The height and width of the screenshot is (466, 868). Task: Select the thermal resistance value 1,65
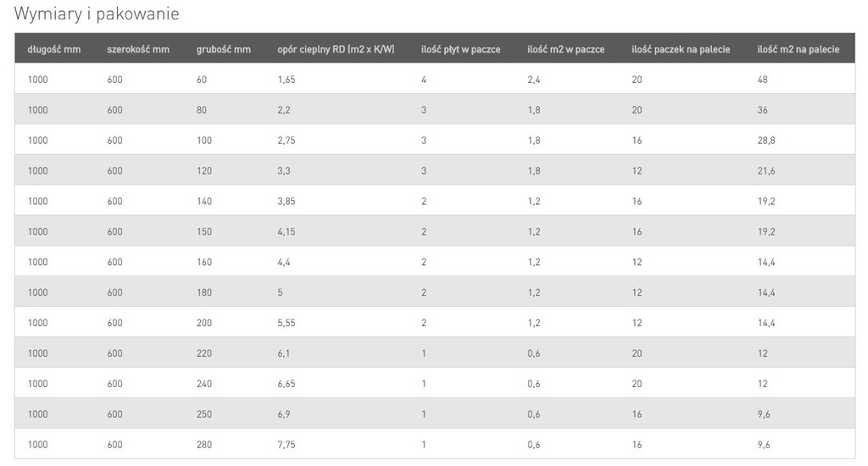[287, 80]
